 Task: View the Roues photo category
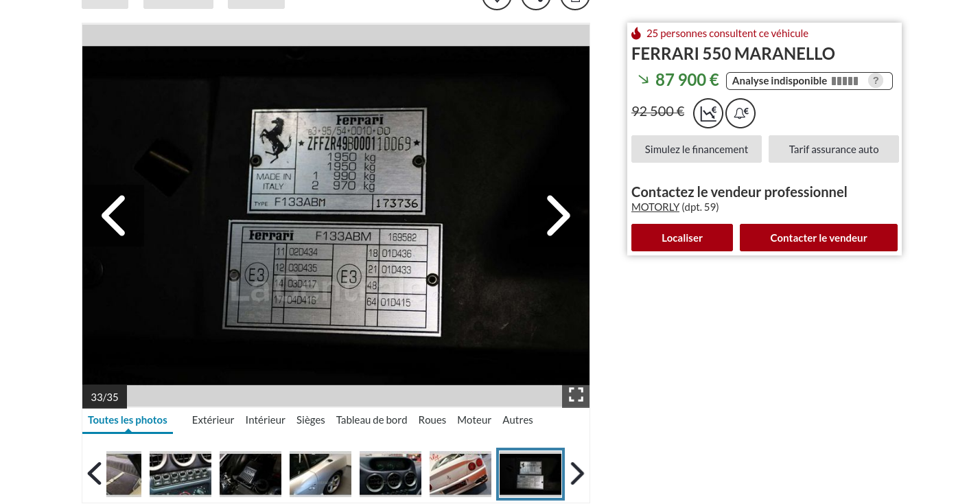(432, 420)
